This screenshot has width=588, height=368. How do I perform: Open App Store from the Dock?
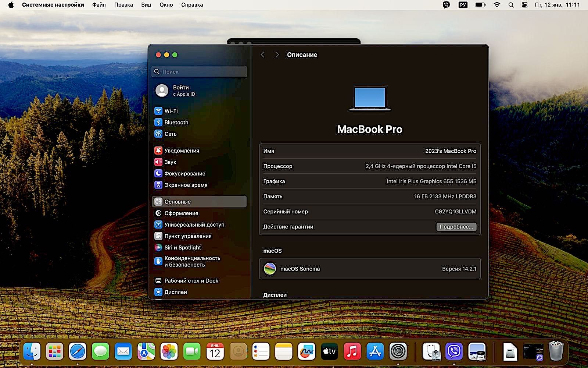click(375, 352)
